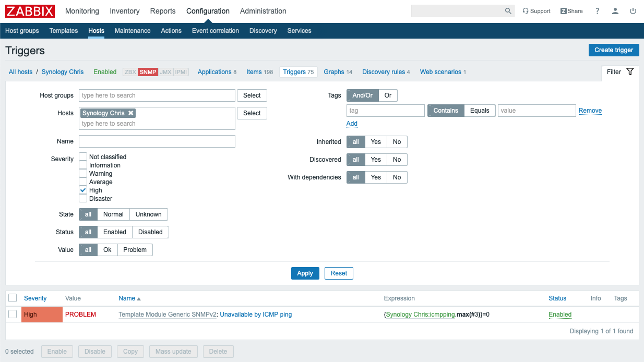Open Web scenarios 1 link

(443, 72)
